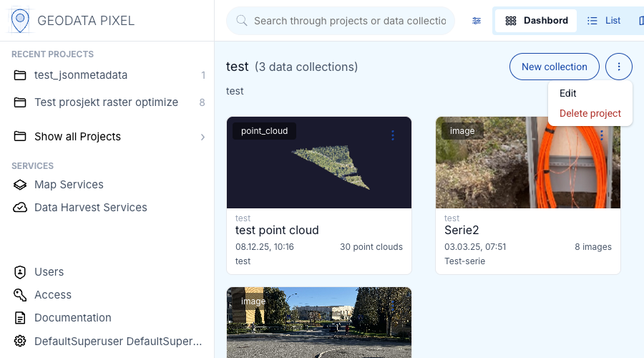Screen dimensions: 644x358
Task: Click the Serie2 collection title
Action: click(462, 230)
